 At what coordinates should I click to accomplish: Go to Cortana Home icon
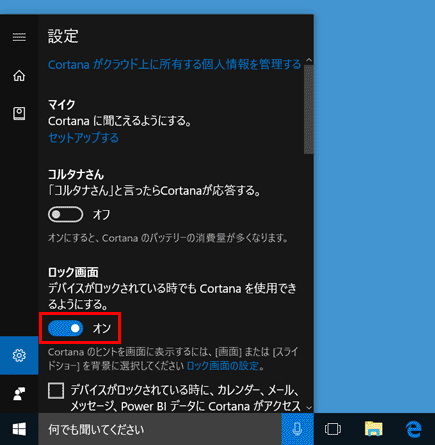[19, 76]
